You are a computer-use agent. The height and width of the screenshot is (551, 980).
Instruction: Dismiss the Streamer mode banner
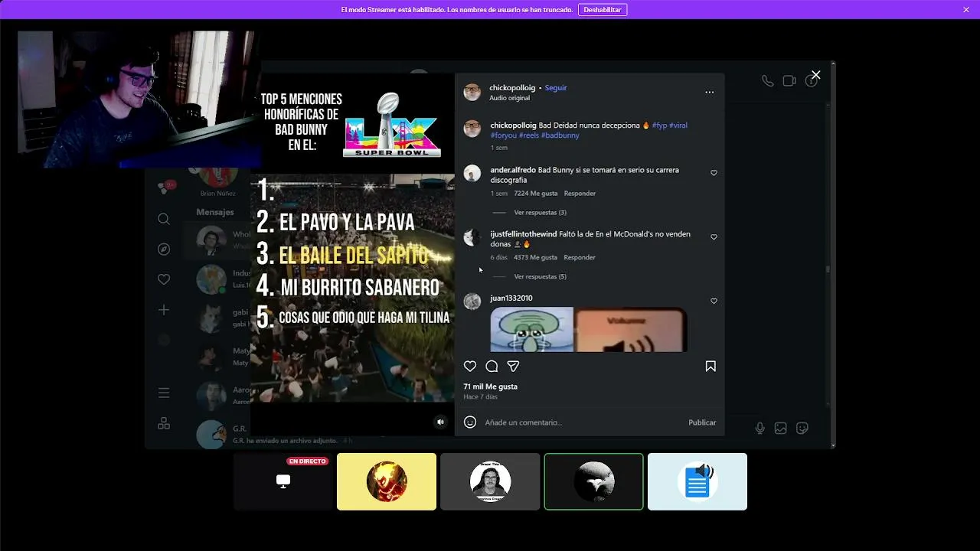966,10
